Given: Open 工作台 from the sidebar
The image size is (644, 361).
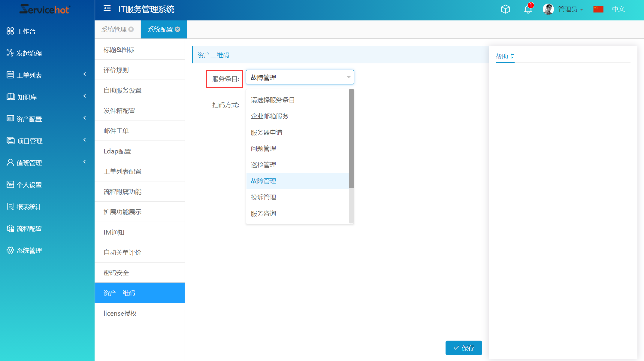Looking at the screenshot, I should pos(26,31).
